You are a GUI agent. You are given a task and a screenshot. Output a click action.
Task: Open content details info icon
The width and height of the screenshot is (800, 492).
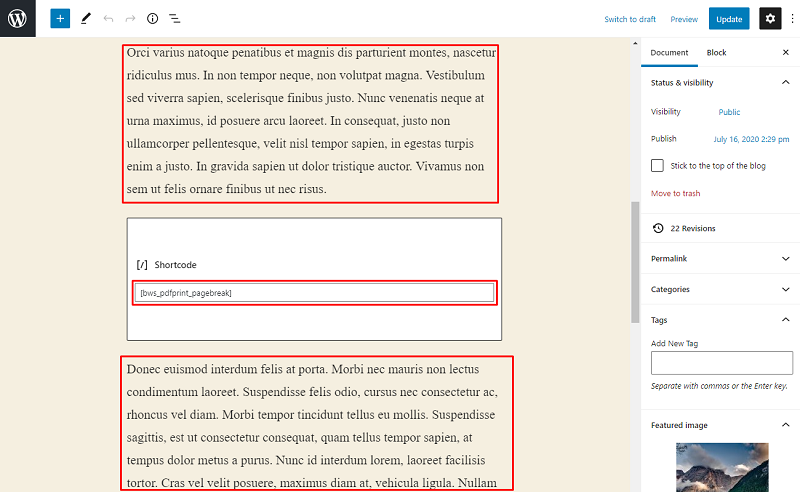[152, 19]
